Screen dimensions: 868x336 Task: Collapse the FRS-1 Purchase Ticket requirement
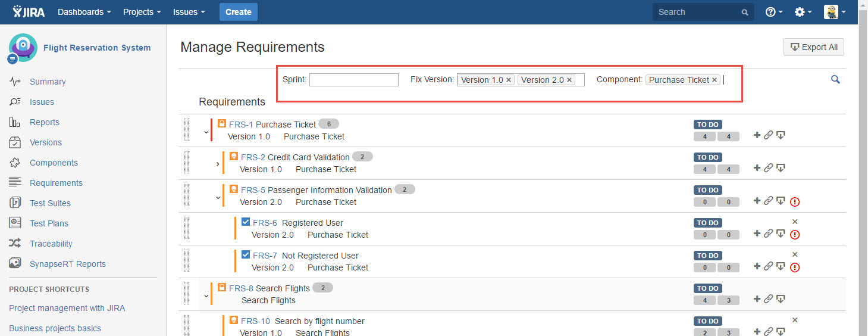pyautogui.click(x=206, y=132)
